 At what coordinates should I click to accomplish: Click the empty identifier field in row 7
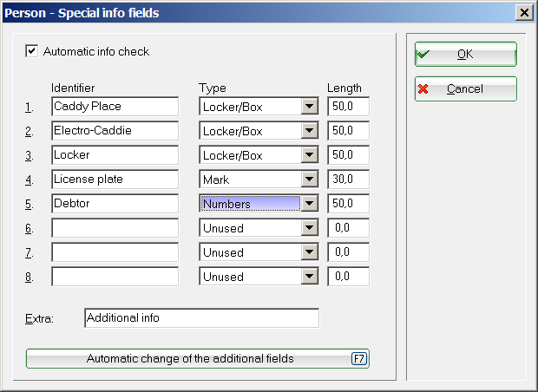click(115, 252)
